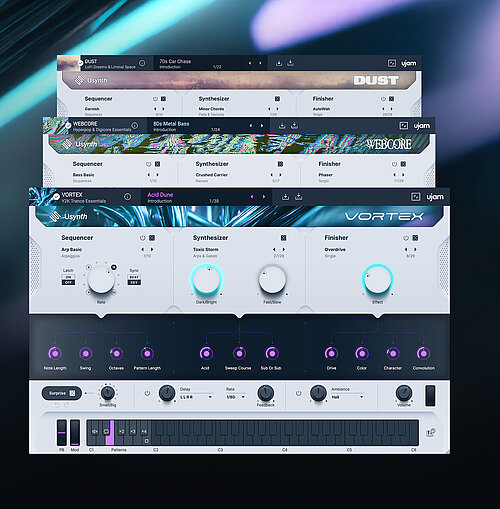Randomize VORTEX Finisher with its dice icon

coord(415,238)
